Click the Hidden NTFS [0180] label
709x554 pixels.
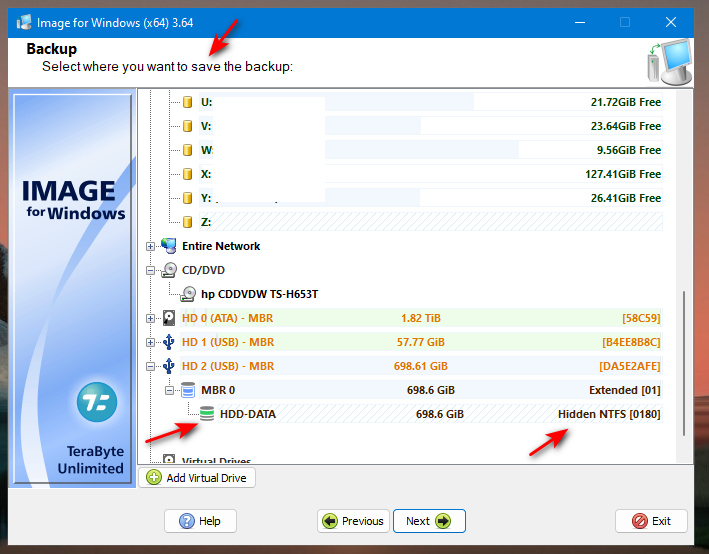coord(609,414)
